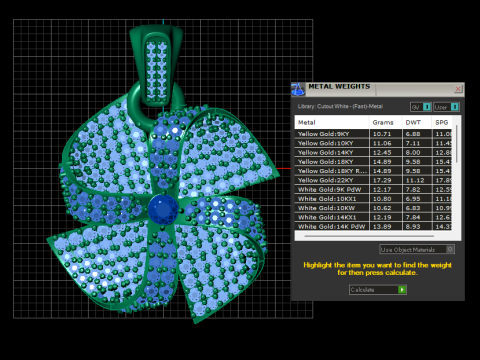Viewport: 480px width, 360px height.
Task: Click the 17.29 grams value
Action: pos(382,180)
